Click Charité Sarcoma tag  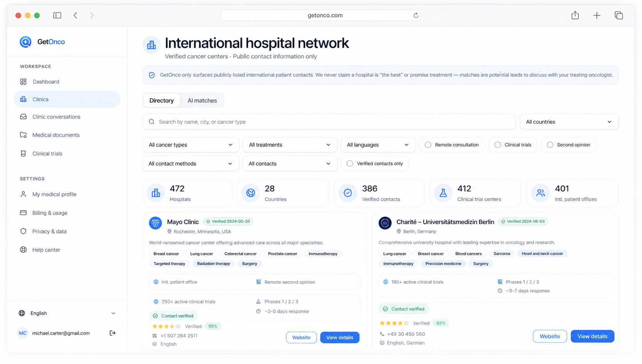coord(502,254)
